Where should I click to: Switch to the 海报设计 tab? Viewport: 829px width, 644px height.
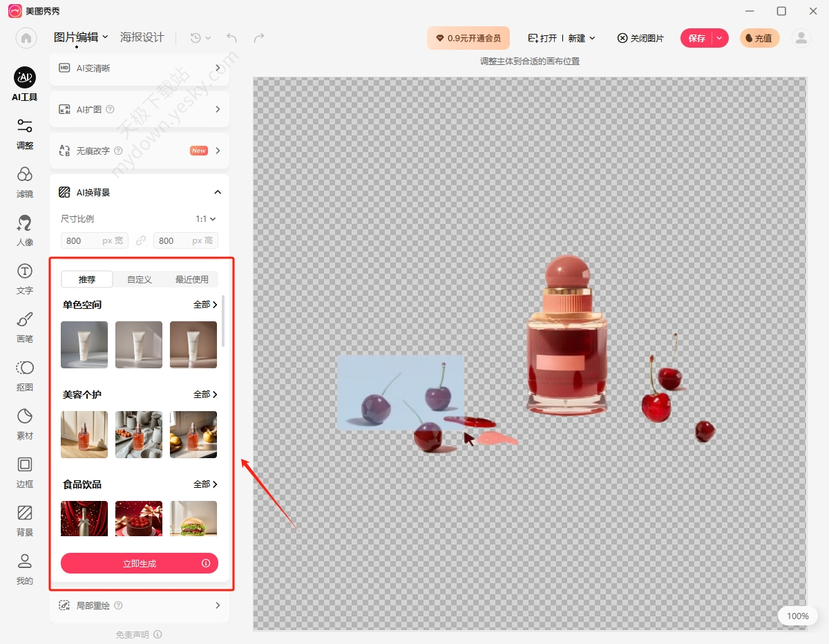pos(142,37)
